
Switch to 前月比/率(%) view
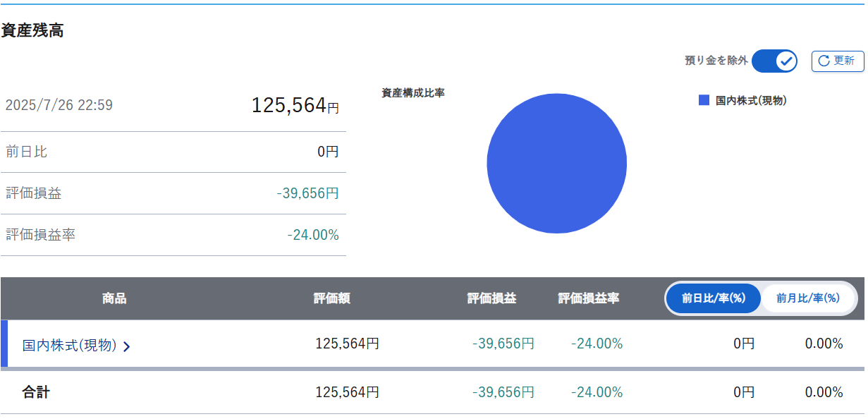[x=808, y=298]
